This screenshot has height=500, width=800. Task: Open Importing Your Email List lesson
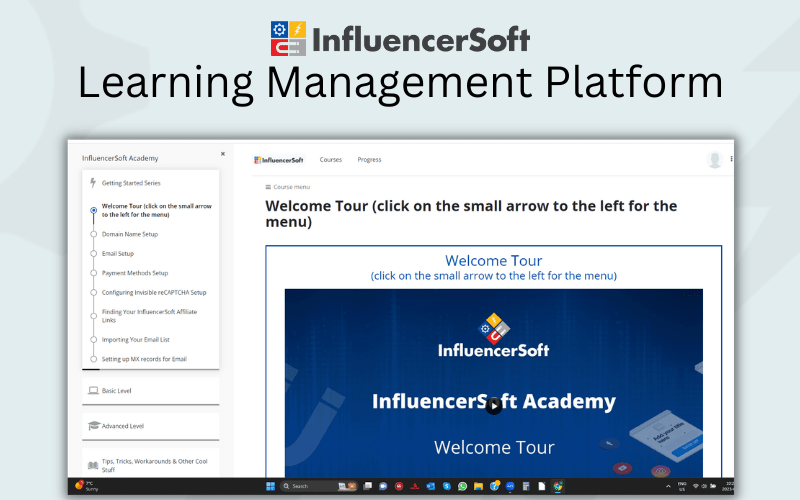click(136, 339)
